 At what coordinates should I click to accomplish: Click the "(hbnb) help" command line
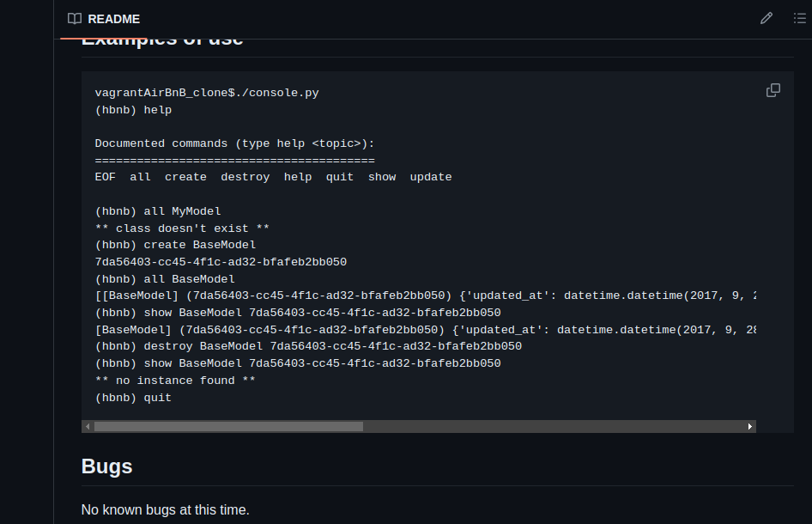(133, 110)
